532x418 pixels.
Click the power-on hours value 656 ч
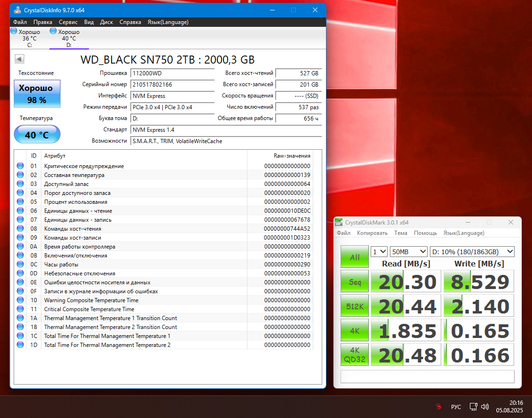coord(299,119)
